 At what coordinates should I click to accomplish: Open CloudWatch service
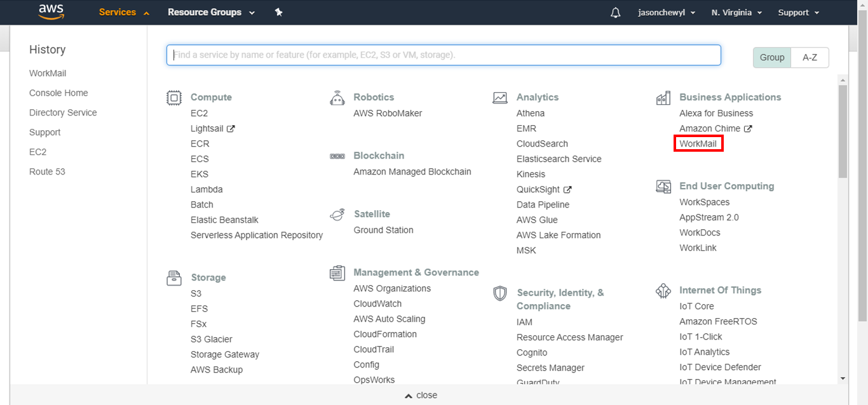[377, 304]
